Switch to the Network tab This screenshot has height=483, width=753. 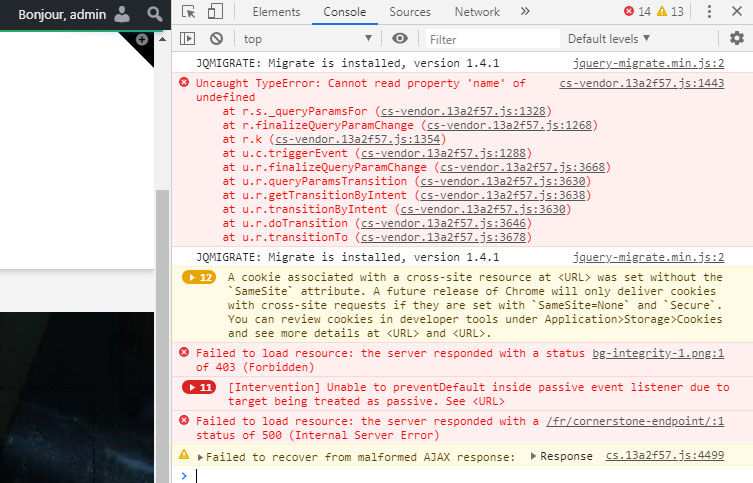[x=476, y=12]
